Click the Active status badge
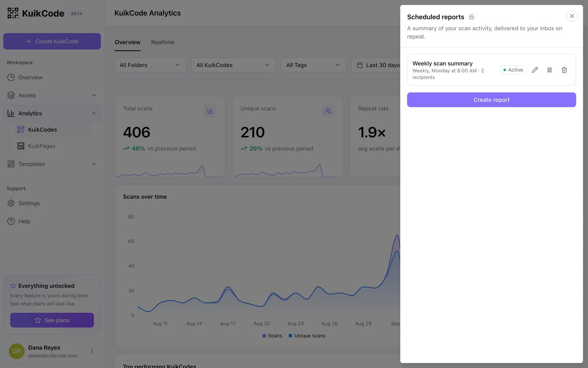This screenshot has height=368, width=588. [x=513, y=70]
